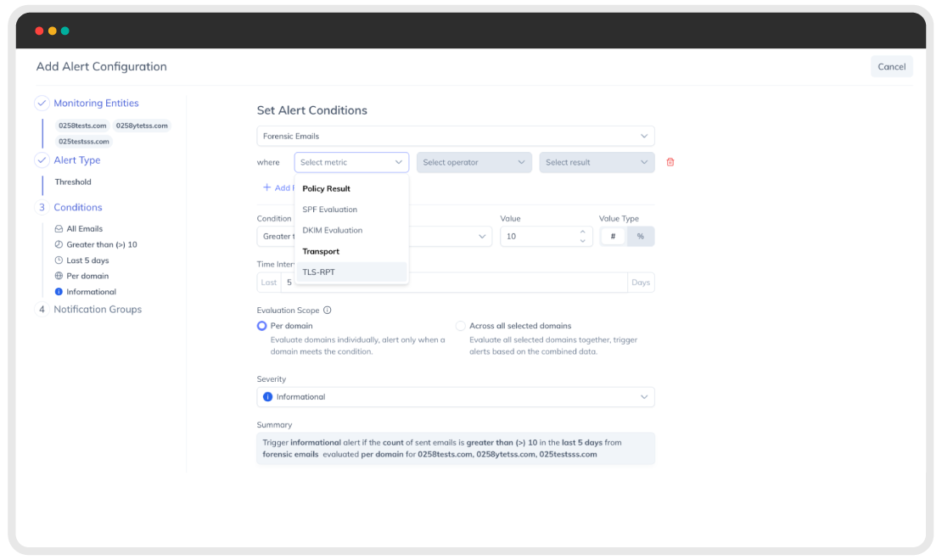Click blue severity icon in Severity field
942x560 pixels.
coord(268,396)
